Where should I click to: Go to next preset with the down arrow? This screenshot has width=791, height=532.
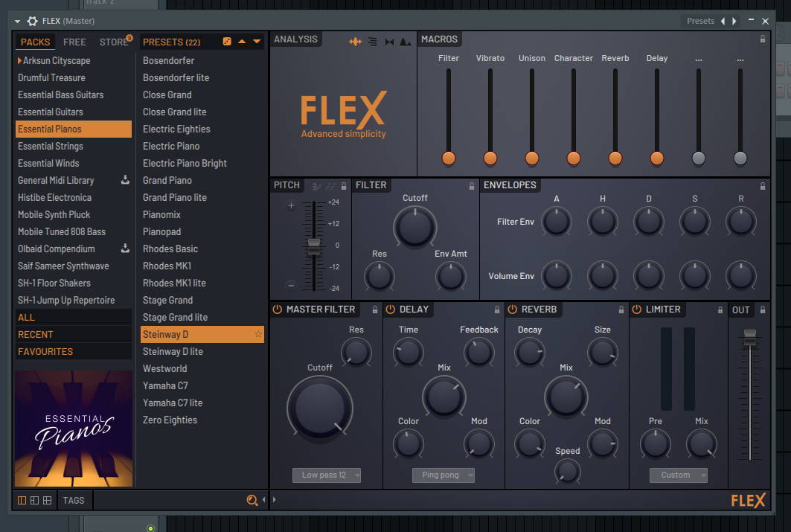tap(257, 42)
